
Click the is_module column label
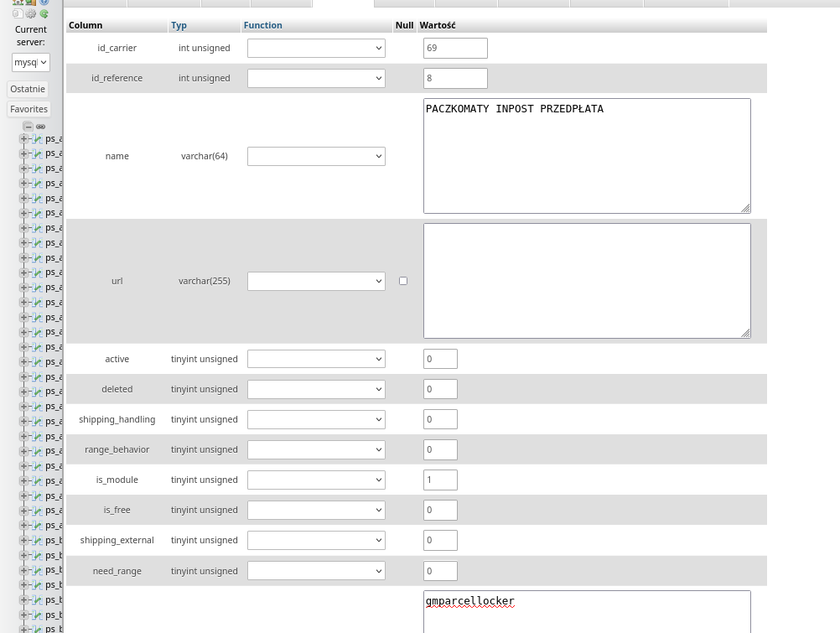[117, 480]
